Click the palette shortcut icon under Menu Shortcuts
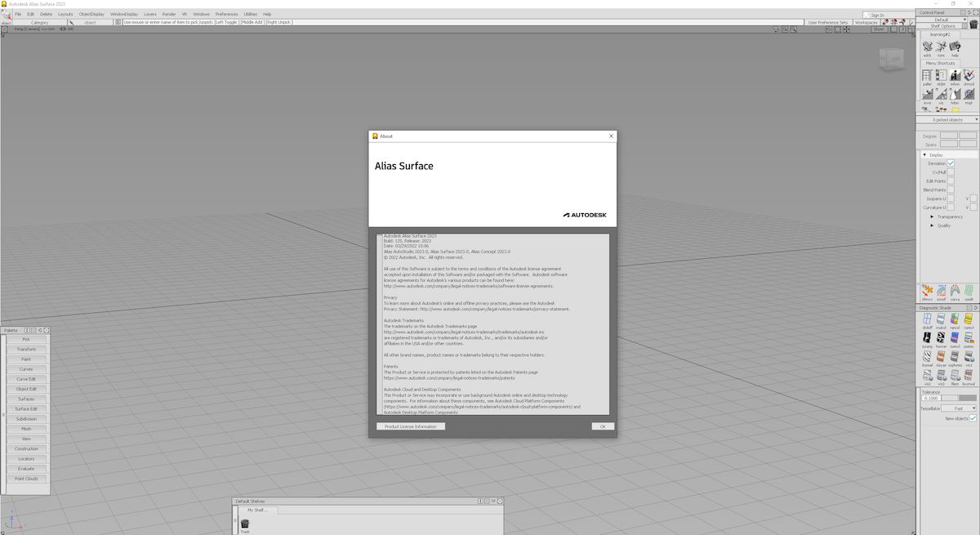The image size is (980, 535). coord(927,75)
